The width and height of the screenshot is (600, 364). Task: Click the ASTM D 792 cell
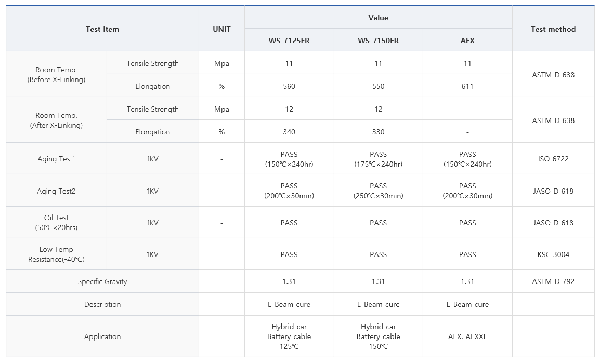pyautogui.click(x=553, y=281)
